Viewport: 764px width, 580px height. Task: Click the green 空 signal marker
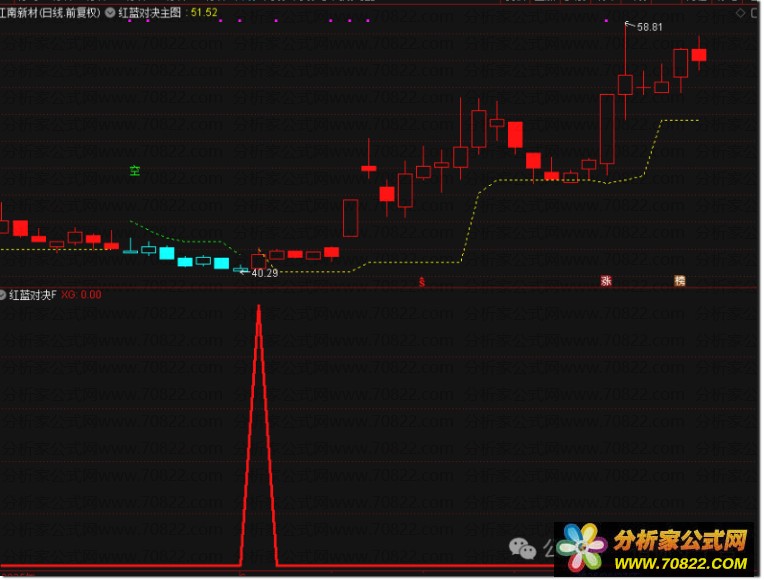coord(135,171)
